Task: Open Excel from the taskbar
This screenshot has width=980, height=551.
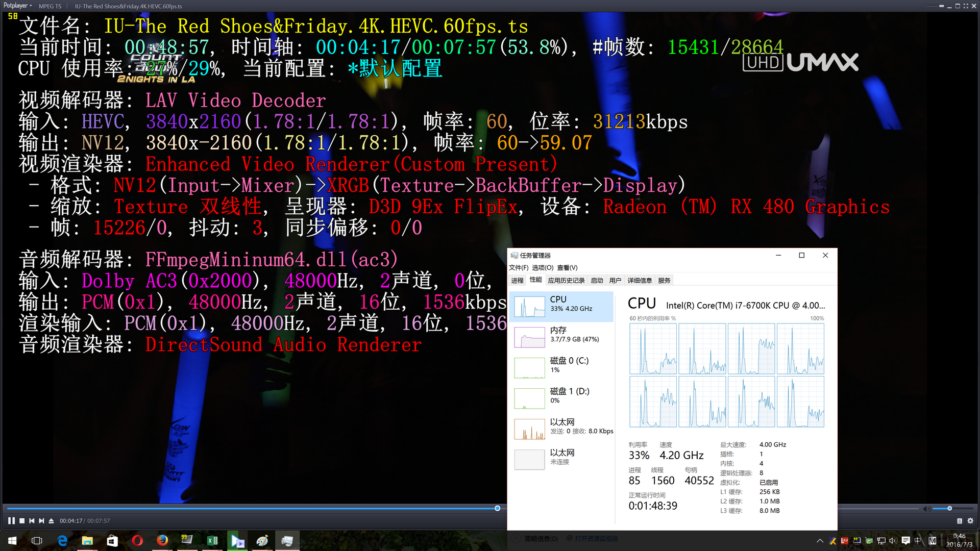Action: (212, 541)
